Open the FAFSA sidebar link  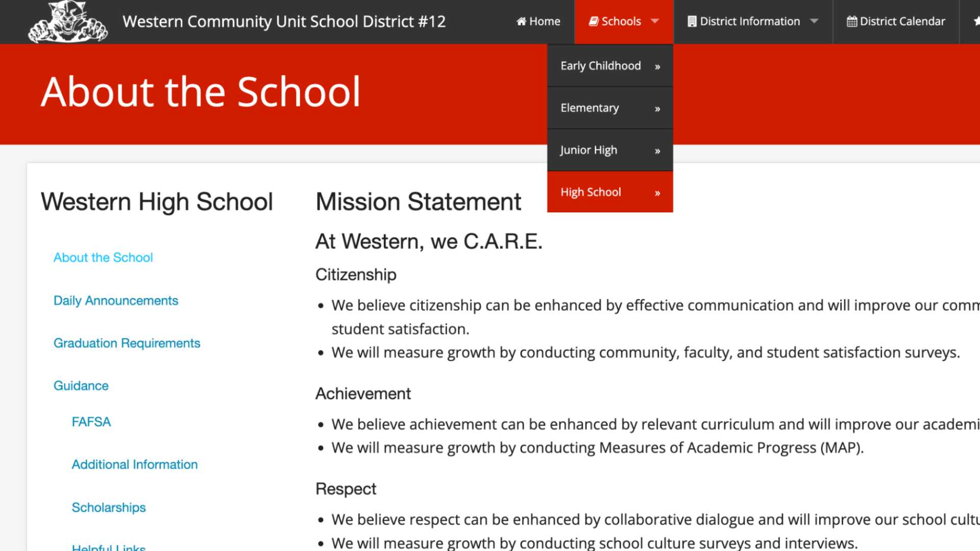click(91, 422)
